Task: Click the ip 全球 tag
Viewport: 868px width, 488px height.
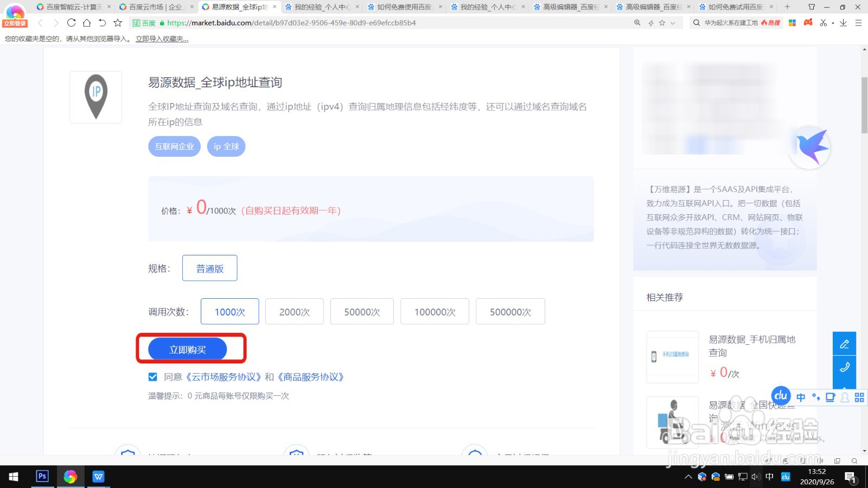Action: point(226,146)
